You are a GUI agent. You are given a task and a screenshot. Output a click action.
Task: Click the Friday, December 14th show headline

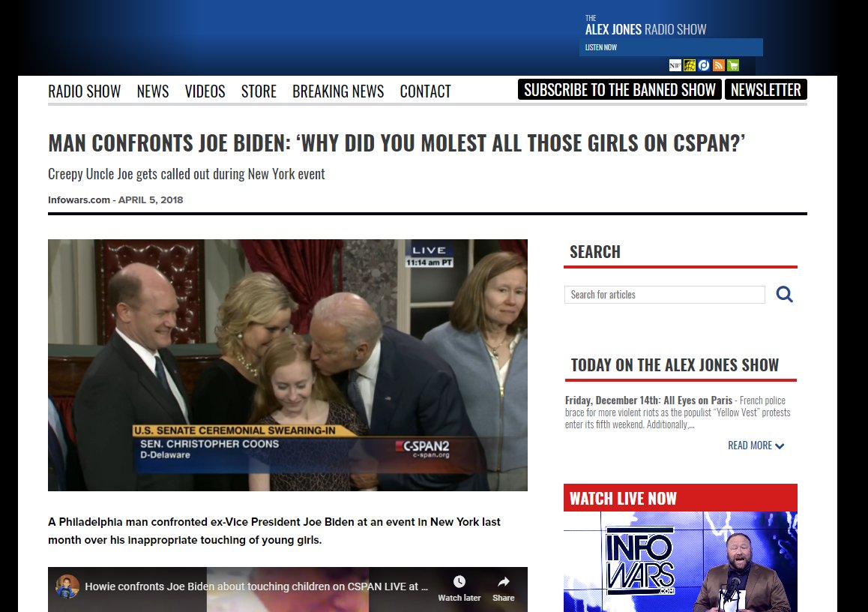(x=649, y=400)
